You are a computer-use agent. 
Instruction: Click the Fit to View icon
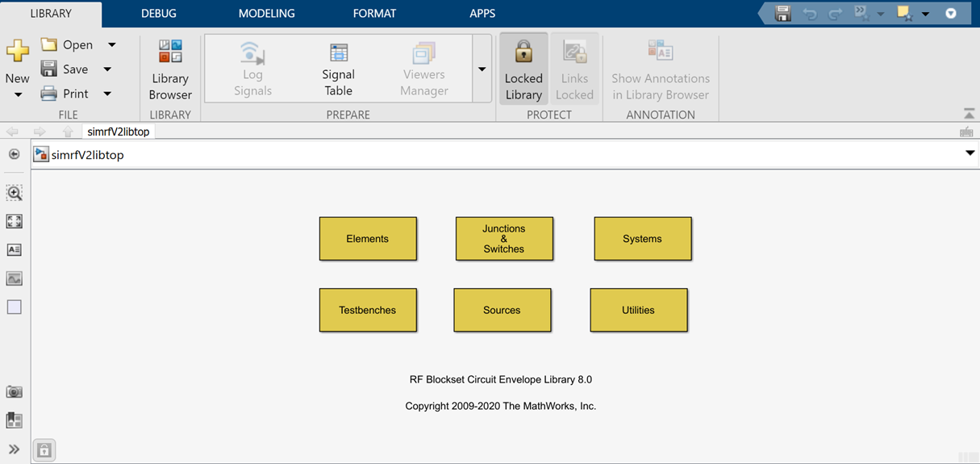pos(14,221)
